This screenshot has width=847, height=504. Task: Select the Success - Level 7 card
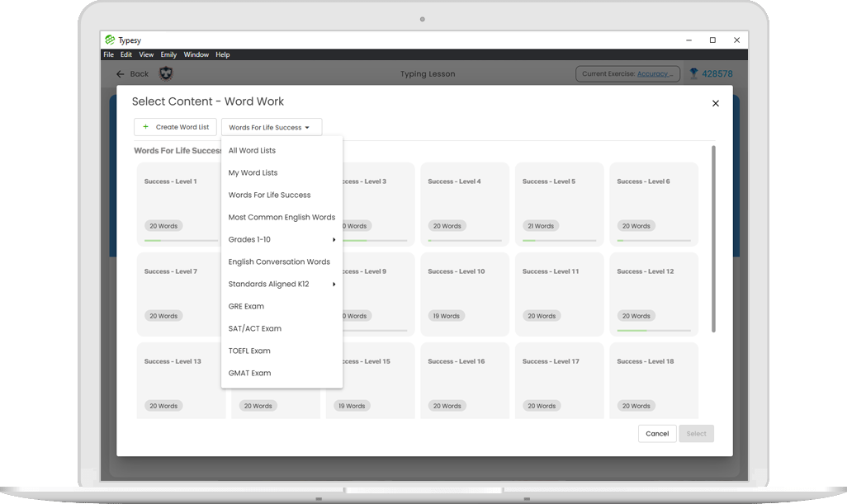pos(179,294)
